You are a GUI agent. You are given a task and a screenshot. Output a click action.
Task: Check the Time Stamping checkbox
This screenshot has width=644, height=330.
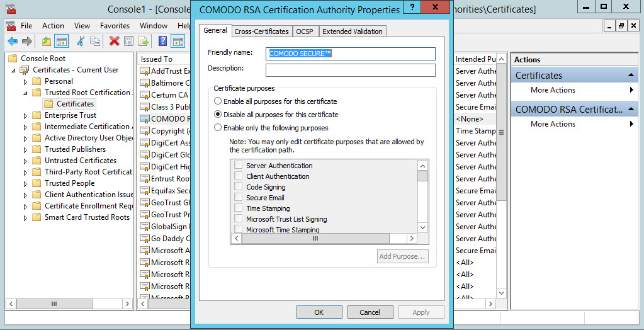tap(238, 208)
